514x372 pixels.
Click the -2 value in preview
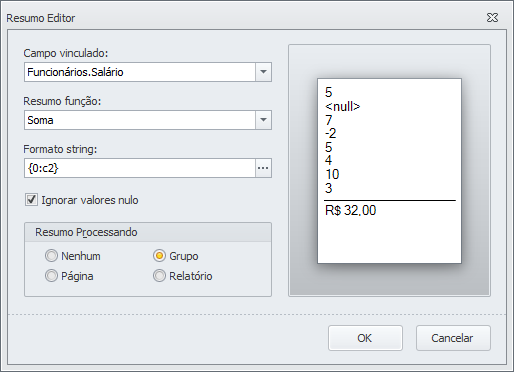click(x=331, y=134)
